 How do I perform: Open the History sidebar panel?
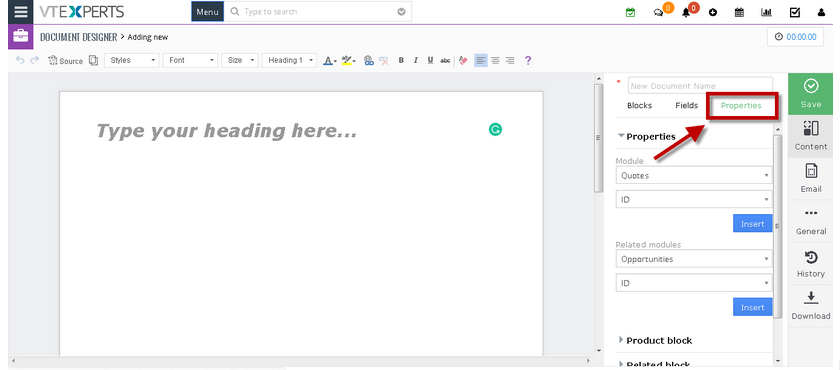pos(811,263)
